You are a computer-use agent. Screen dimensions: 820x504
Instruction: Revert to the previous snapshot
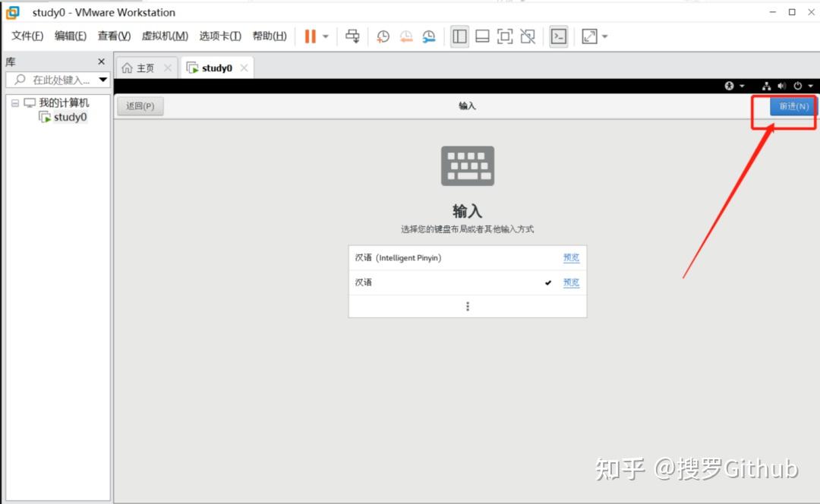405,36
